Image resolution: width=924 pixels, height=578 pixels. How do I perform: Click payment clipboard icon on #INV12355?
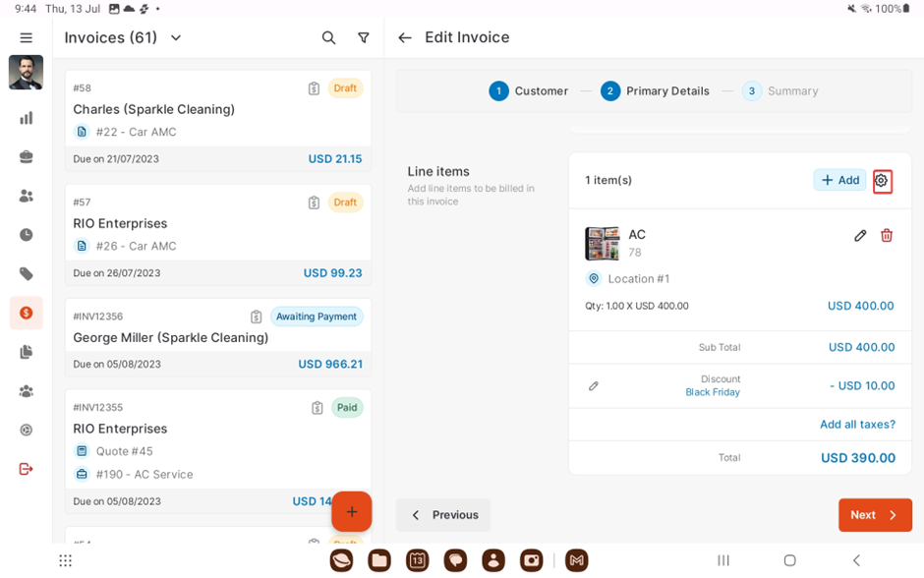318,408
